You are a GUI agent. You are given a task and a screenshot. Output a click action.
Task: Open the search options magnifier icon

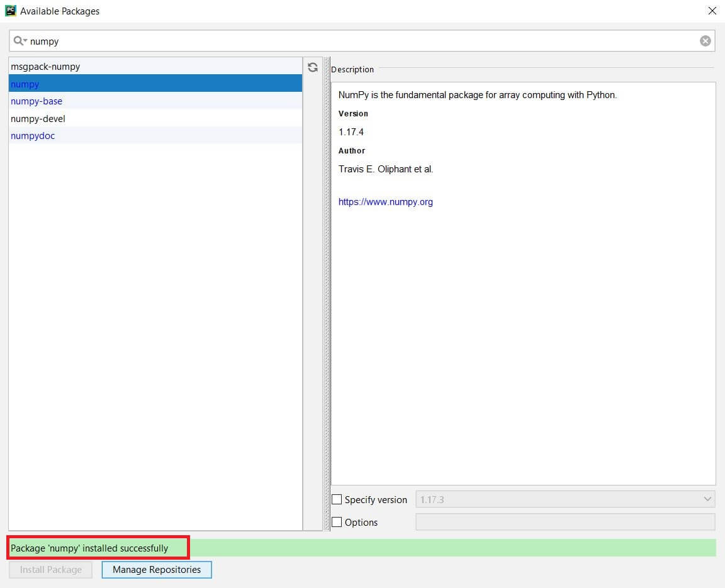pos(20,41)
